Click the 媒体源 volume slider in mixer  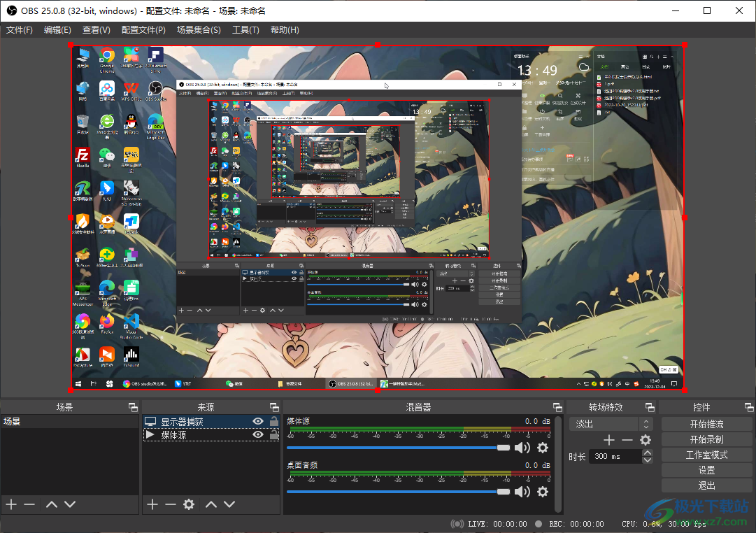click(398, 448)
